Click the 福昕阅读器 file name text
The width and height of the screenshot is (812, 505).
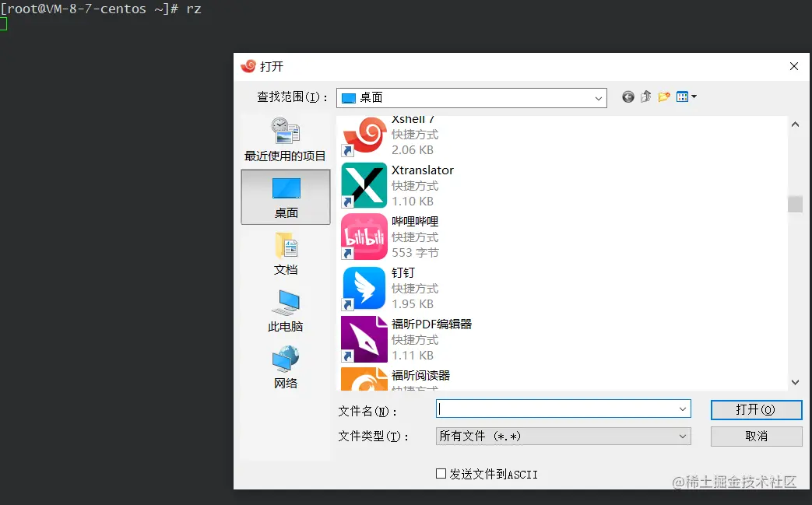click(420, 375)
